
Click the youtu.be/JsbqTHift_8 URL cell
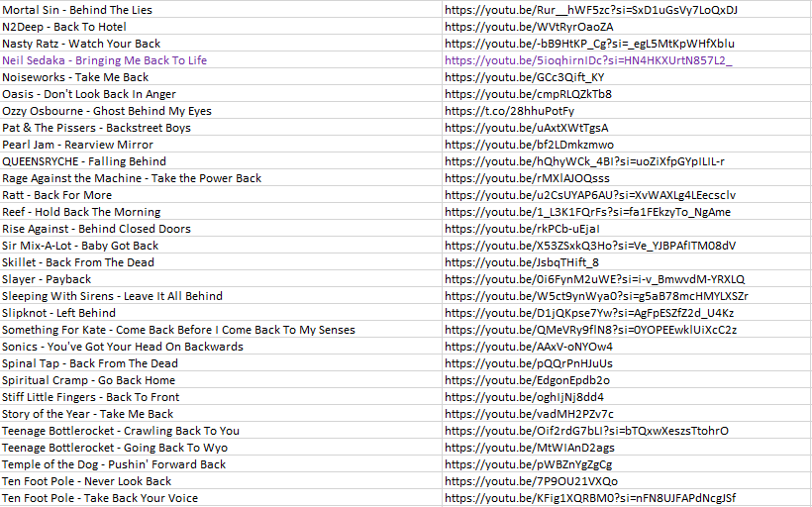pyautogui.click(x=627, y=262)
